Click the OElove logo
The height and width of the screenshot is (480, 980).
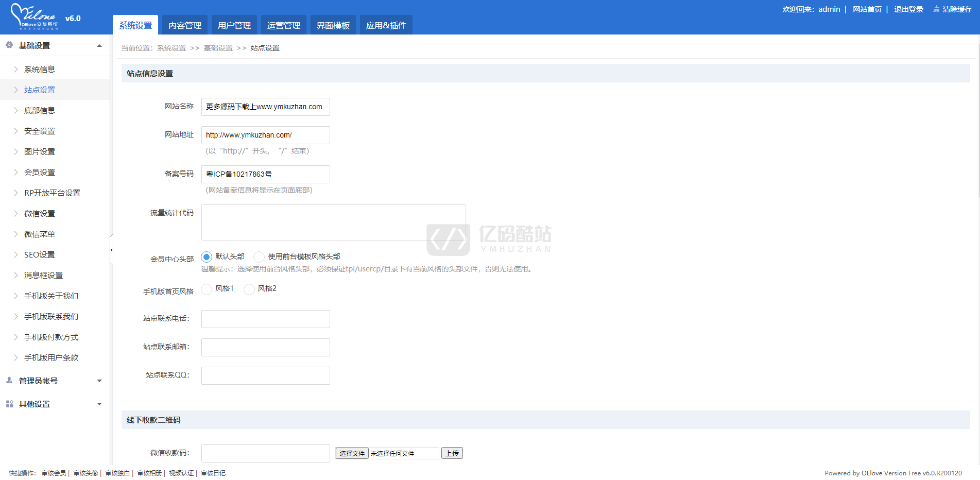(35, 16)
